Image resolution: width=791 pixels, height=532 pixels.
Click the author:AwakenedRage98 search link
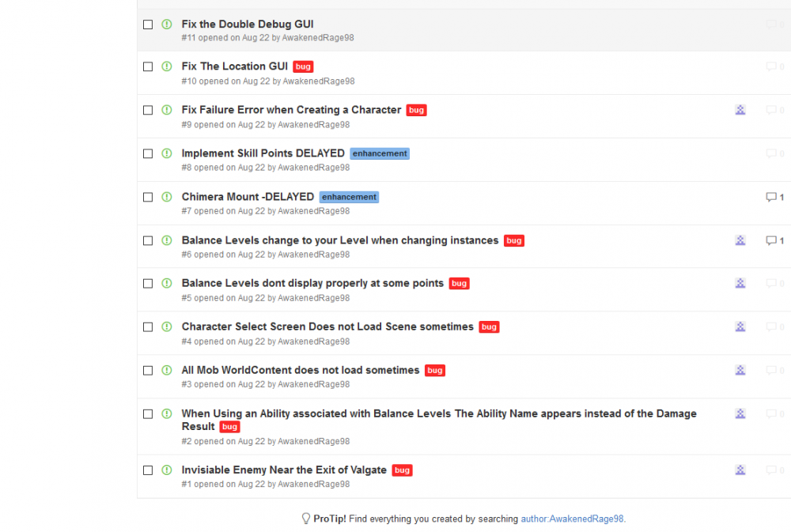point(572,519)
